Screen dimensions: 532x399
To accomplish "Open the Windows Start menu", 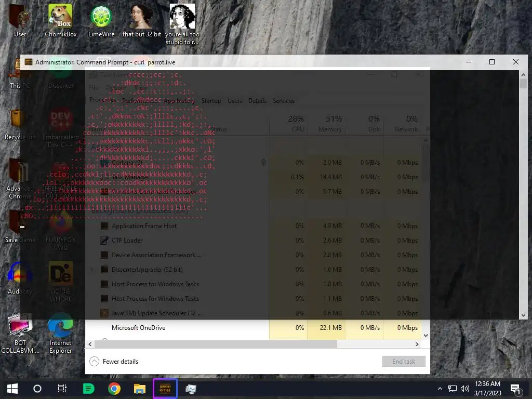I will click(x=12, y=389).
